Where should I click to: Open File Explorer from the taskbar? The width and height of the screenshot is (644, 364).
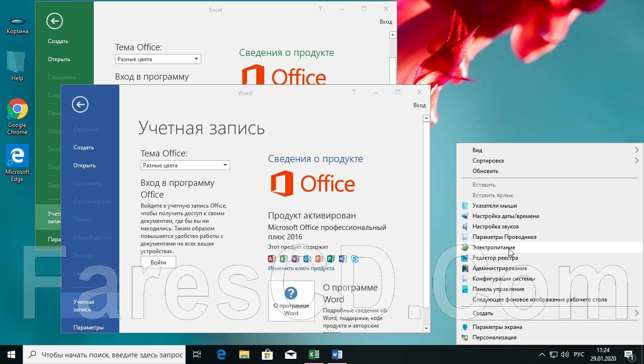point(244,355)
